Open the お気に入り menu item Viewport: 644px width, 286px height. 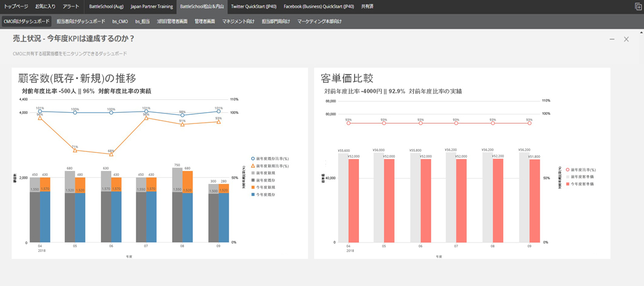click(44, 7)
